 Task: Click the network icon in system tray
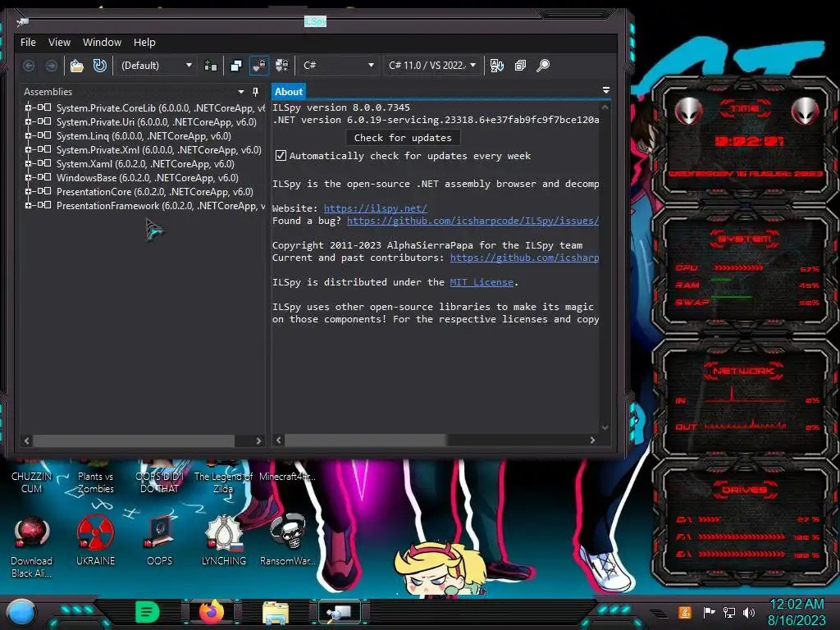[729, 612]
